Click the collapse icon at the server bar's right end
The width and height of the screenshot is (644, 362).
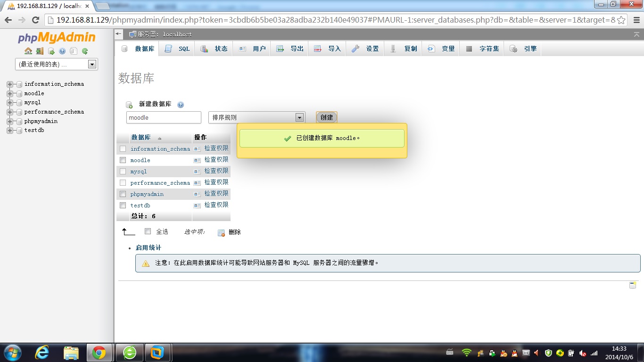coord(637,34)
